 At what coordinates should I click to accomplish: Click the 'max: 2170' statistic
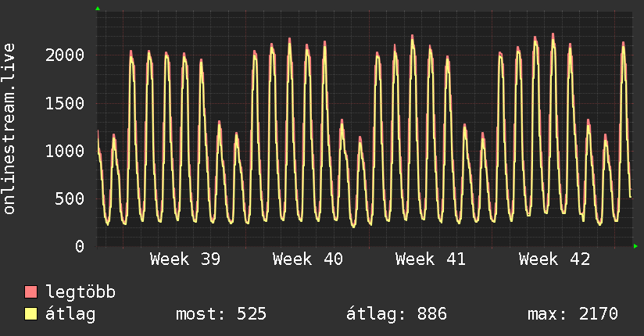pos(573,314)
